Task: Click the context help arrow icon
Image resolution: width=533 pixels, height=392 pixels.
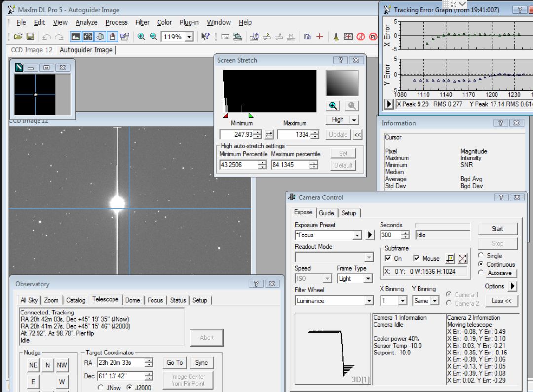Action: point(205,37)
